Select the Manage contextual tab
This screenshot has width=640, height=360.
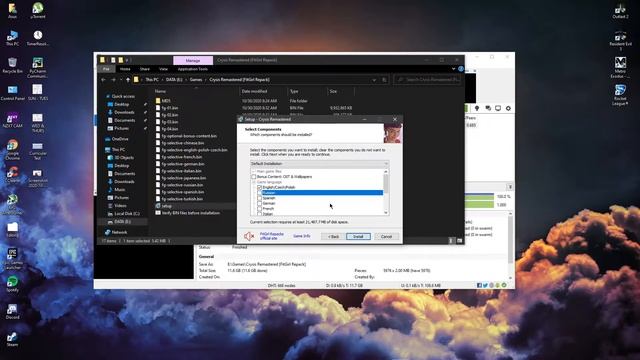click(193, 60)
